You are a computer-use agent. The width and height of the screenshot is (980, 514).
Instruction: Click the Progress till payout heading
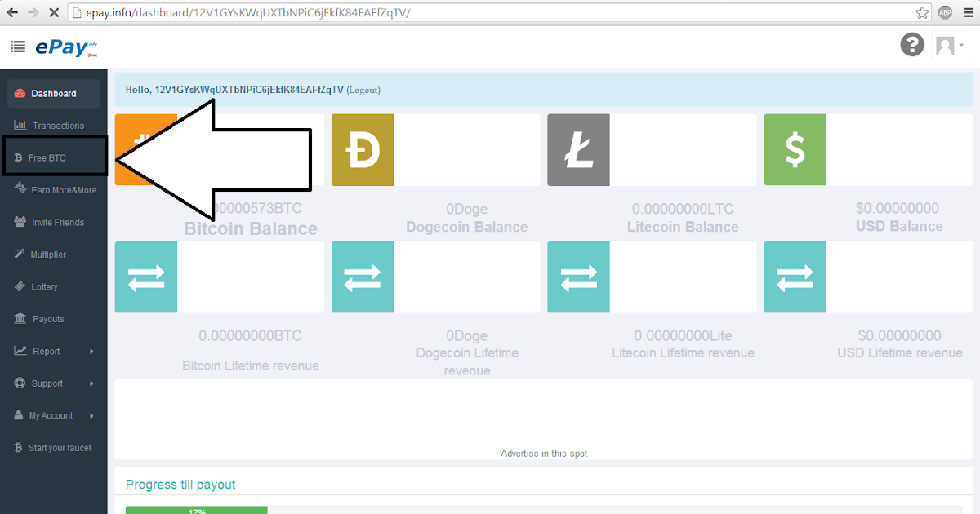click(180, 485)
